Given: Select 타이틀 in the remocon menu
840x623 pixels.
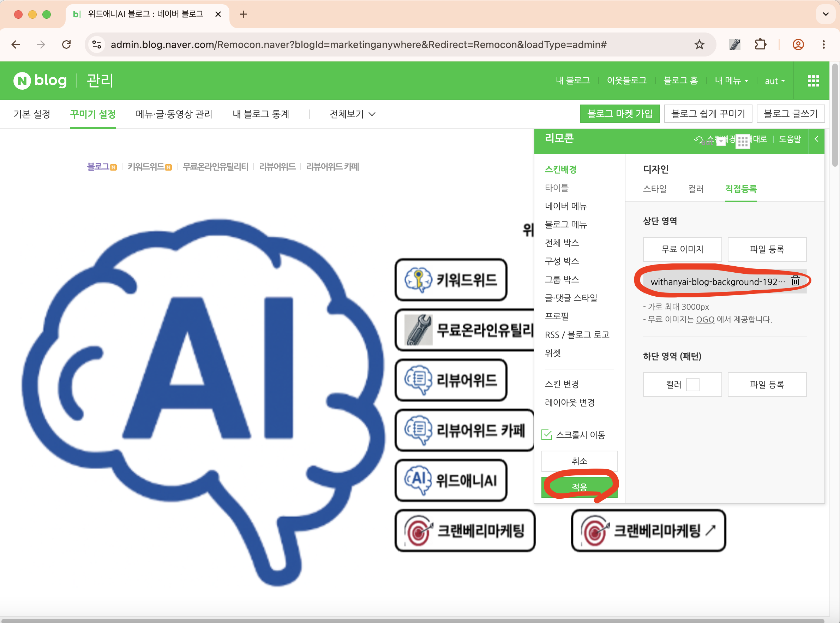Looking at the screenshot, I should tap(557, 188).
